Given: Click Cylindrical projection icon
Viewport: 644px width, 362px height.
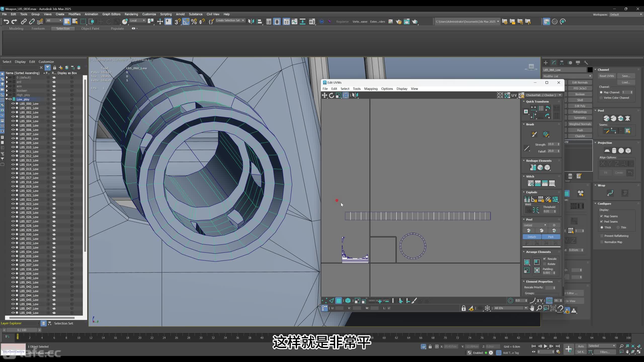Looking at the screenshot, I should click(614, 151).
